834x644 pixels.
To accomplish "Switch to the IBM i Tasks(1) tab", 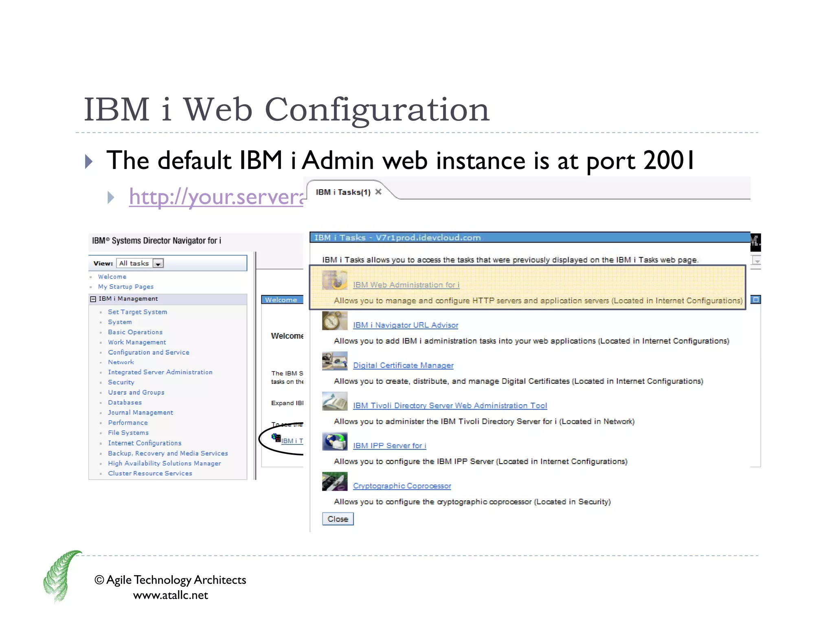I will 343,192.
